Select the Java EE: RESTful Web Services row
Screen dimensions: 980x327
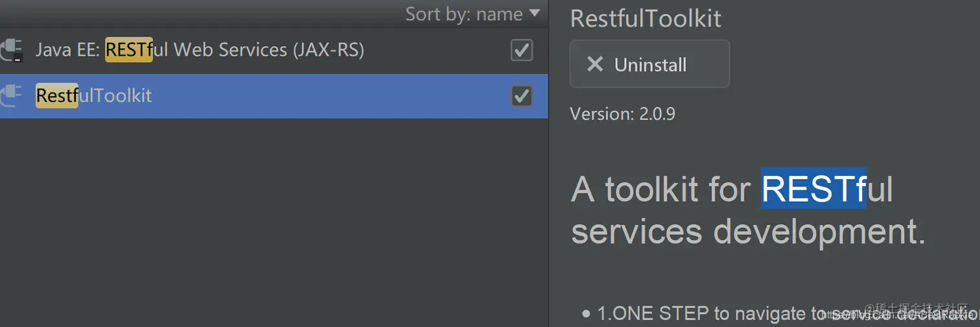click(274, 51)
